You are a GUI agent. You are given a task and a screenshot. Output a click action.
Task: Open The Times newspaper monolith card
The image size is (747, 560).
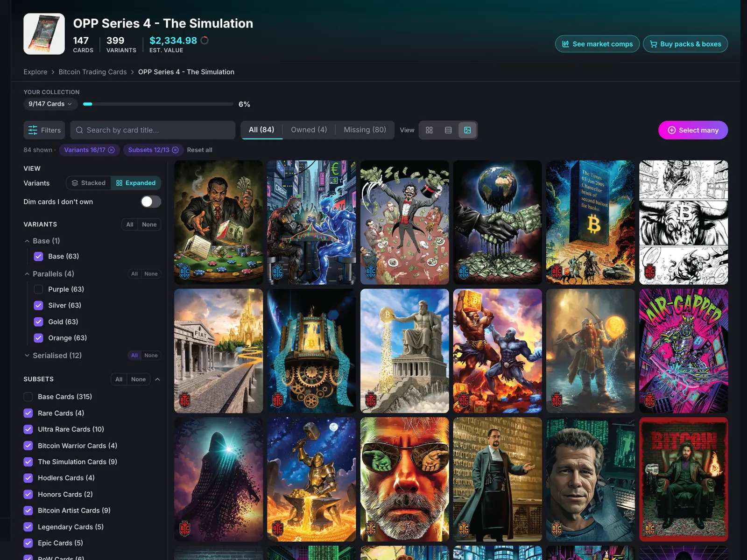coord(591,223)
